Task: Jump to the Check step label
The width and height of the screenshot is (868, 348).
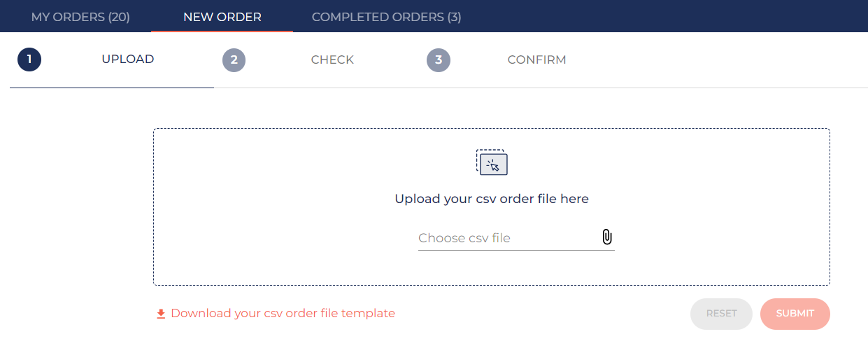Action: 332,60
